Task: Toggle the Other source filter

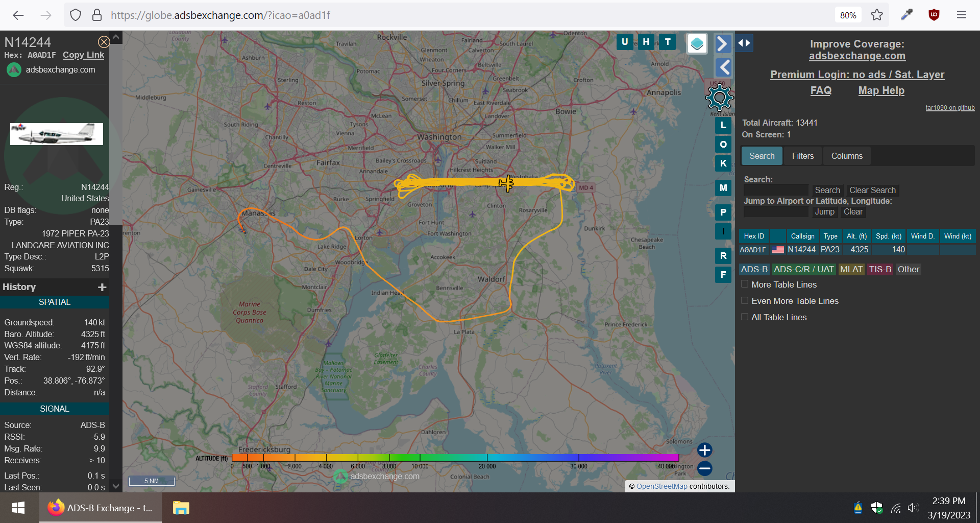Action: click(909, 269)
